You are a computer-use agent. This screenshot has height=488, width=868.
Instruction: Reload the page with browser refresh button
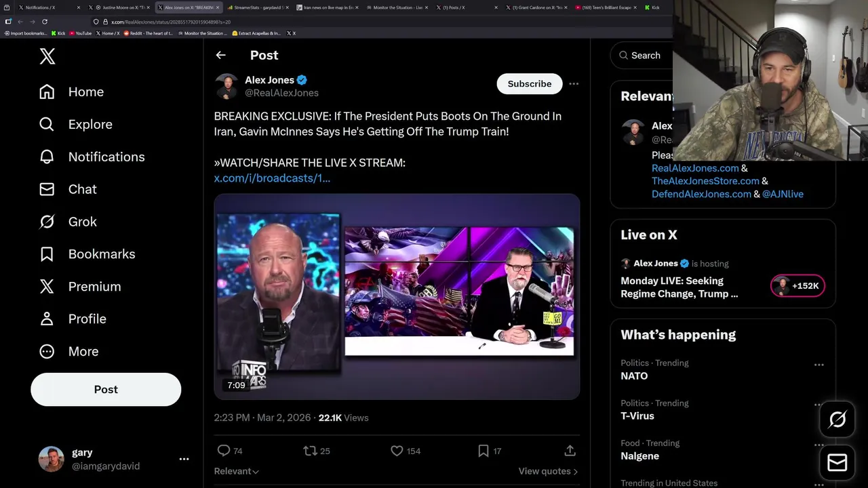(45, 22)
